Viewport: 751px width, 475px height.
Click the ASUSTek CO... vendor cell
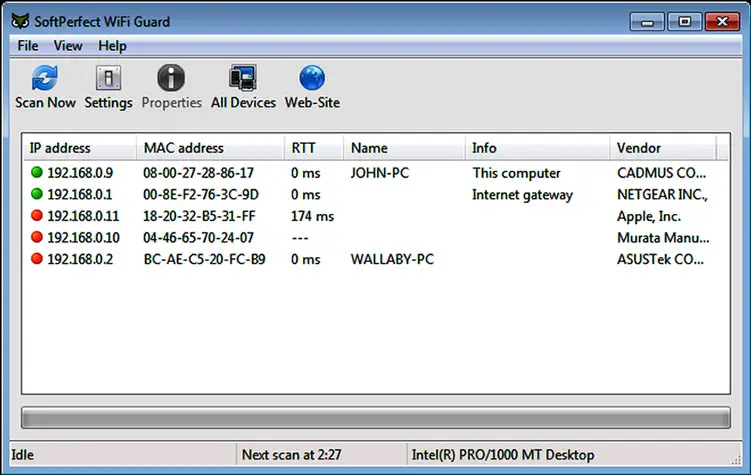point(660,259)
